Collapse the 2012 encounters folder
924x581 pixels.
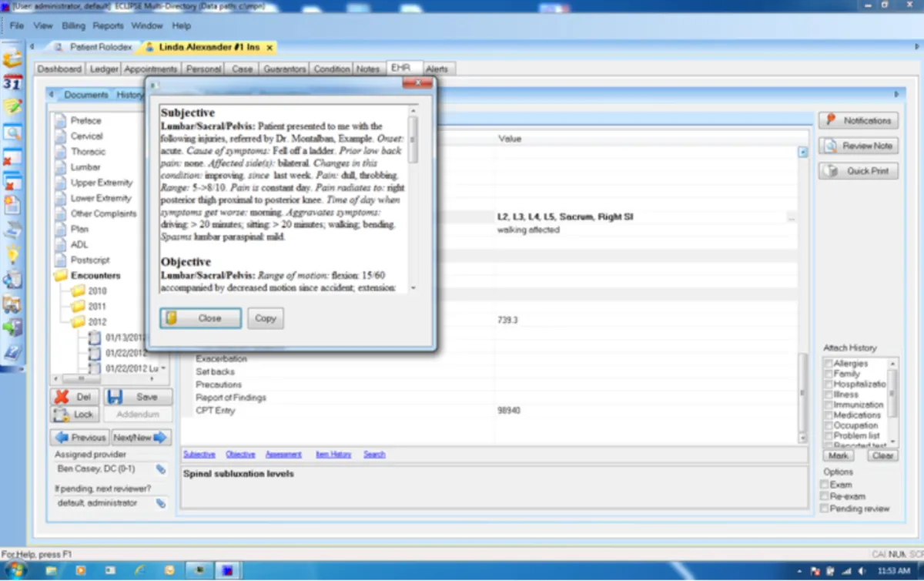(78, 322)
